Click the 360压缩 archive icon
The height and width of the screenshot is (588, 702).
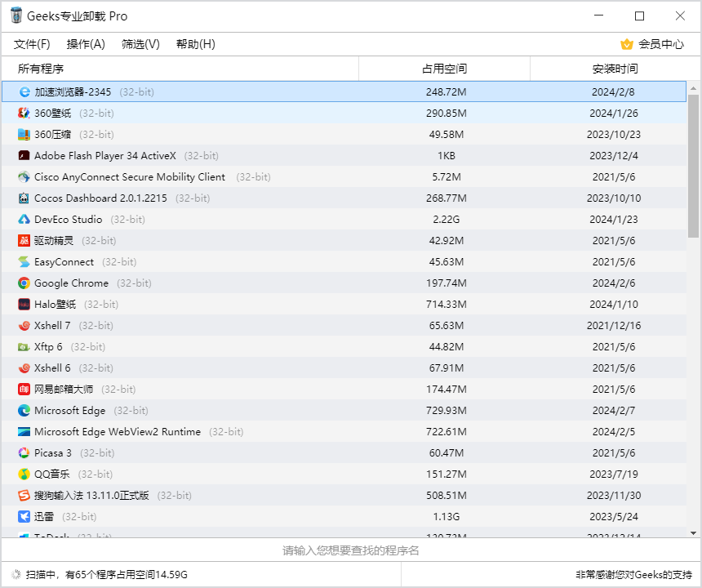click(x=24, y=135)
